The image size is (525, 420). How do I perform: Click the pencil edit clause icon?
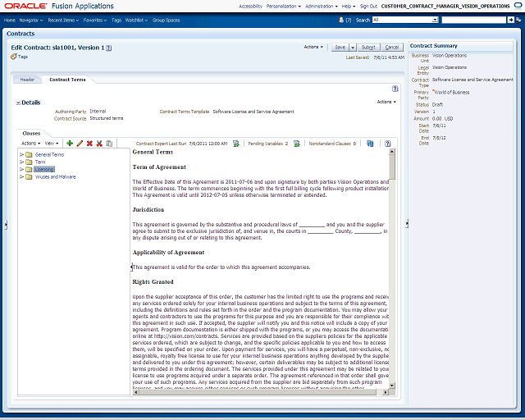(80, 144)
